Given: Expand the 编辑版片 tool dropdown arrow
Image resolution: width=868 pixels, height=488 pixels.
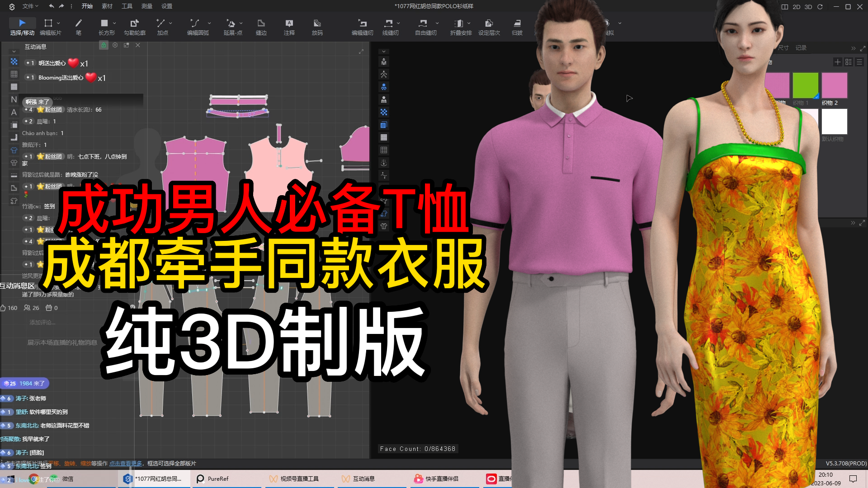Looking at the screenshot, I should coord(58,23).
